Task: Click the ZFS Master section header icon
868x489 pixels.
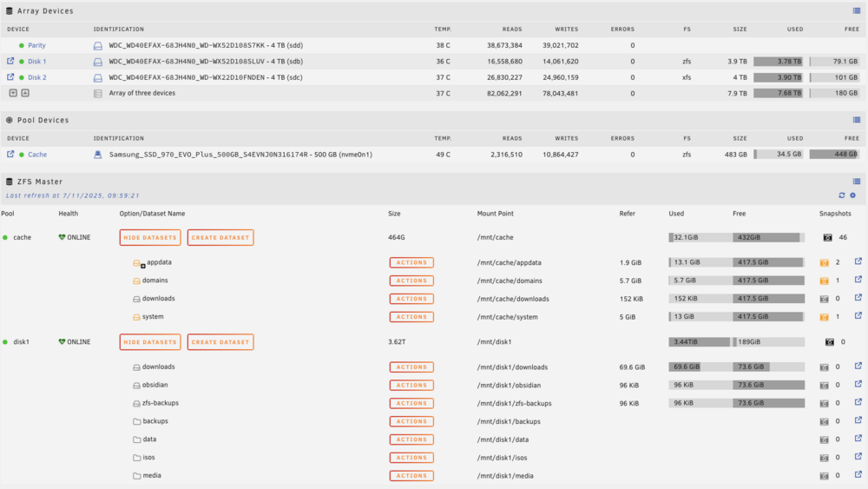Action: 10,182
